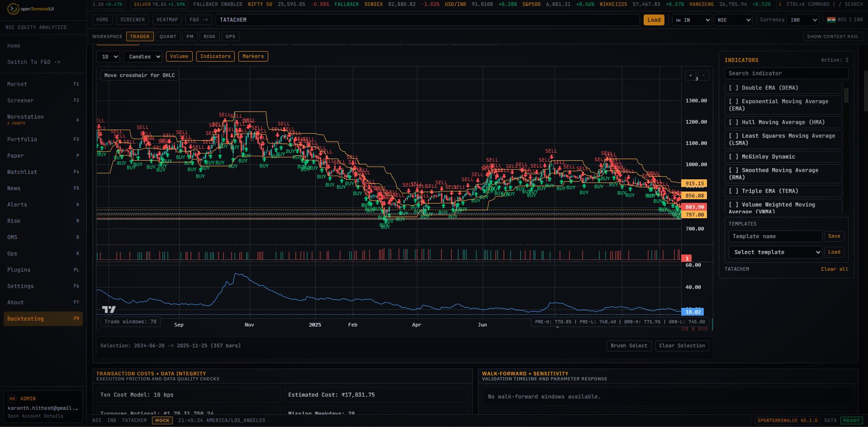Screen dimensions: 868x427
Task: Select Backtesting in the sidebar
Action: (43, 319)
